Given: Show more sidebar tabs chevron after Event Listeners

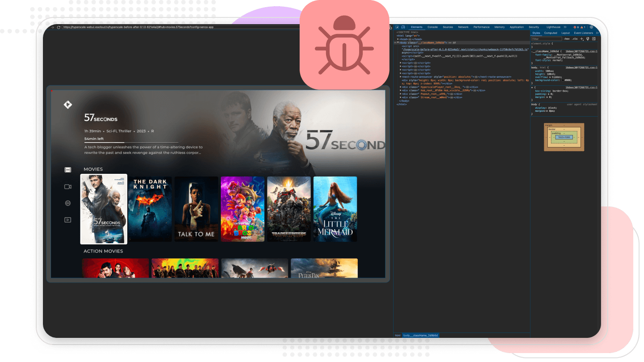Looking at the screenshot, I should (597, 33).
